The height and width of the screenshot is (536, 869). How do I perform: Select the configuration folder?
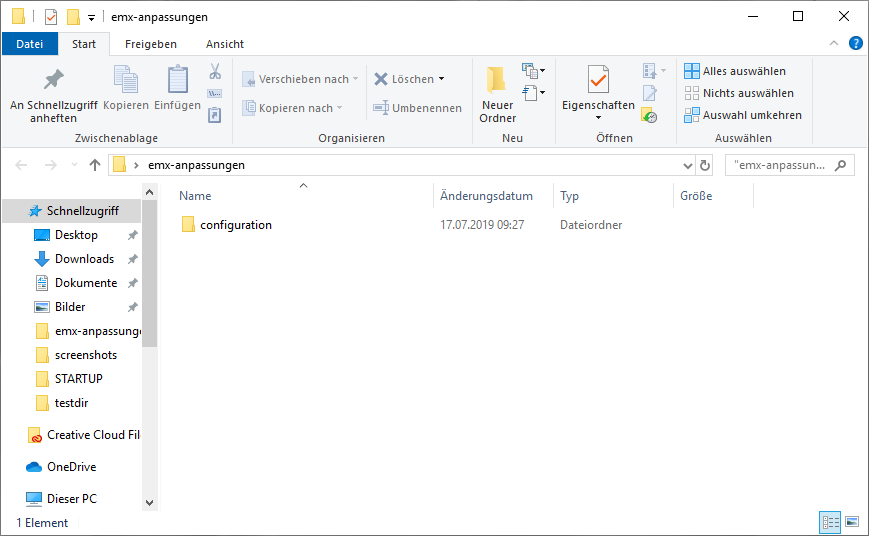[226, 225]
